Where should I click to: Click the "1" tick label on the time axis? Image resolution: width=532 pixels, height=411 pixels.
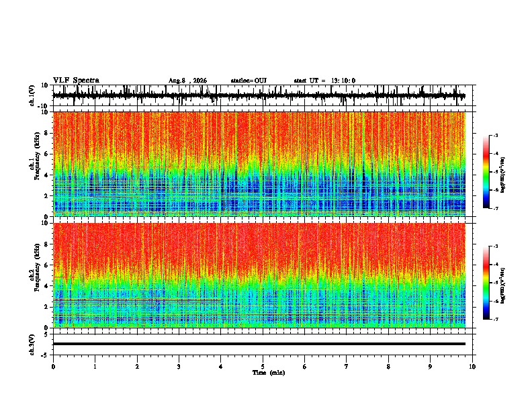(95, 367)
